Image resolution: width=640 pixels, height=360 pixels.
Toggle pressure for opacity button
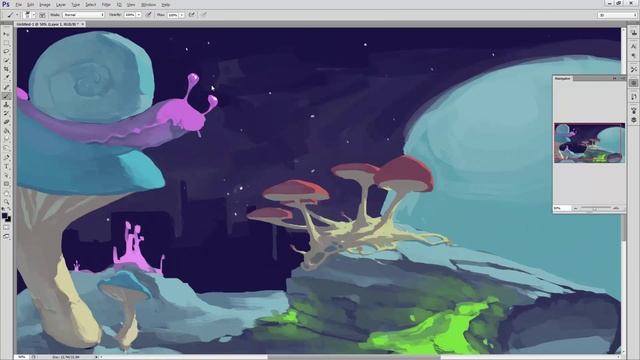tap(149, 15)
